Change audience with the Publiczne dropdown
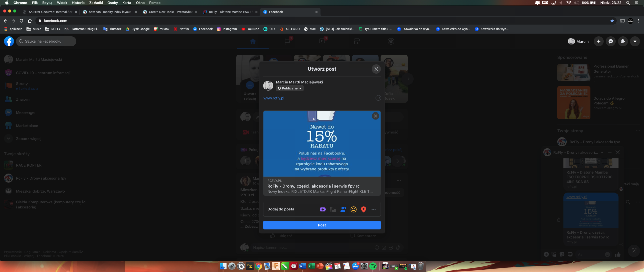The width and height of the screenshot is (644, 272). coord(290,88)
